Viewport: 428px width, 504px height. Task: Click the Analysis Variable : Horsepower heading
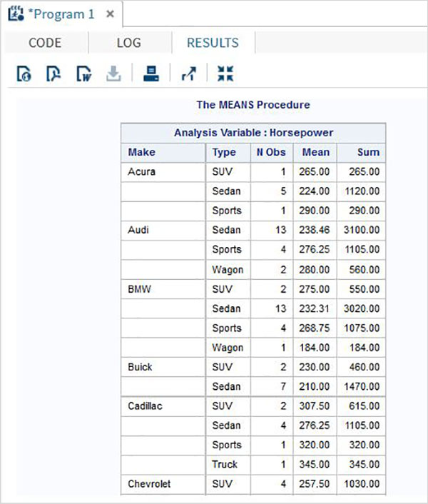point(253,133)
